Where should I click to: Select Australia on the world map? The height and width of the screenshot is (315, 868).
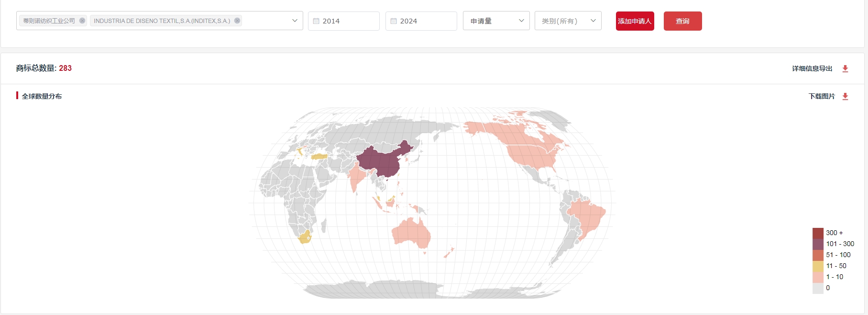[x=411, y=233]
